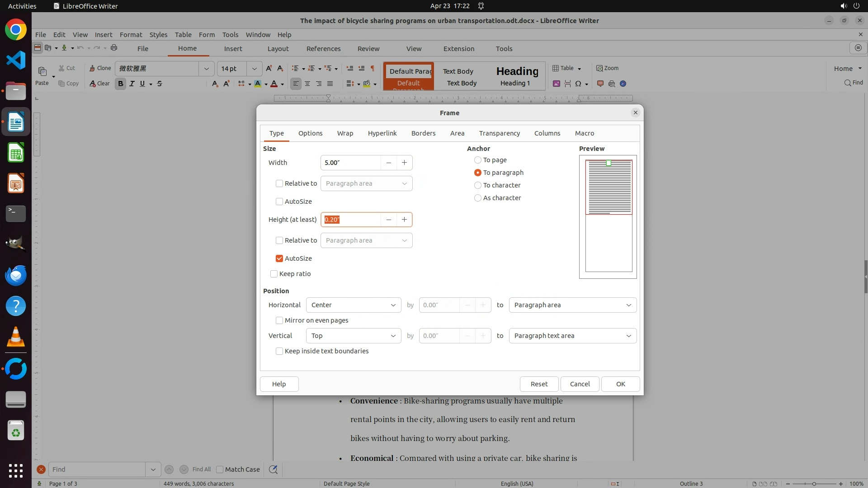Open the Horizontal position Center dropdown
Screen dimensions: 868x488
[x=354, y=305]
